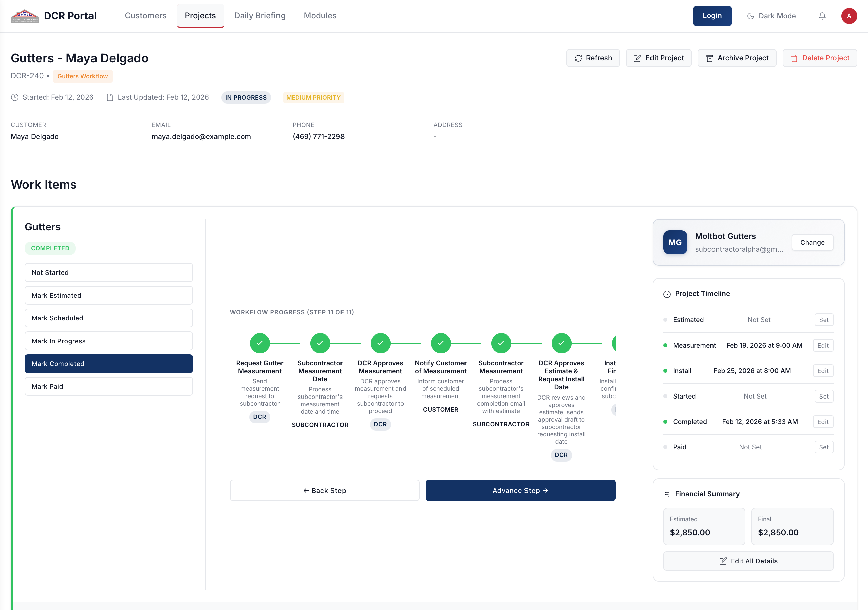Click the pencil icon on Edit Project
Image resolution: width=868 pixels, height=610 pixels.
pos(637,58)
